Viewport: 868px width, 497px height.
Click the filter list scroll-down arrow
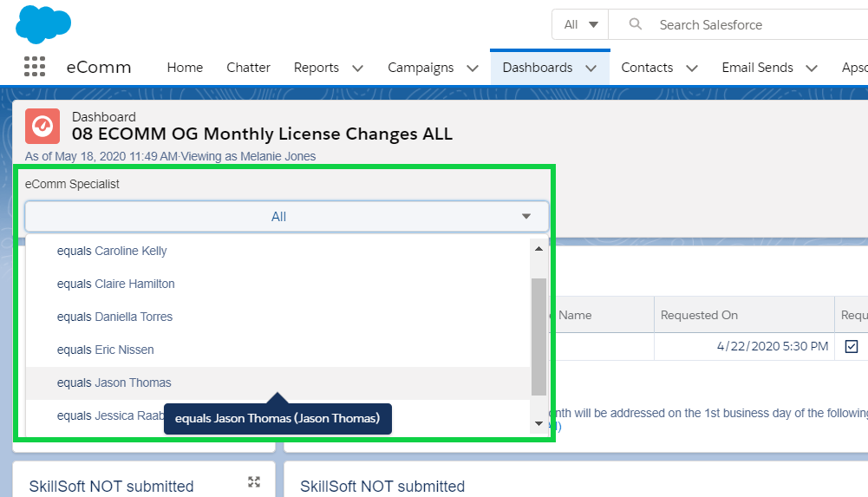pyautogui.click(x=538, y=423)
